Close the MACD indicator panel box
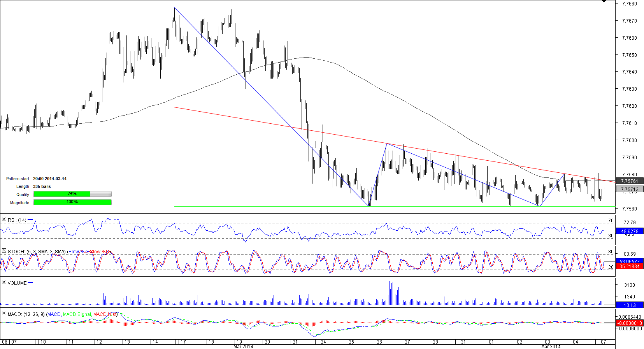The image size is (644, 349). (x=4, y=313)
